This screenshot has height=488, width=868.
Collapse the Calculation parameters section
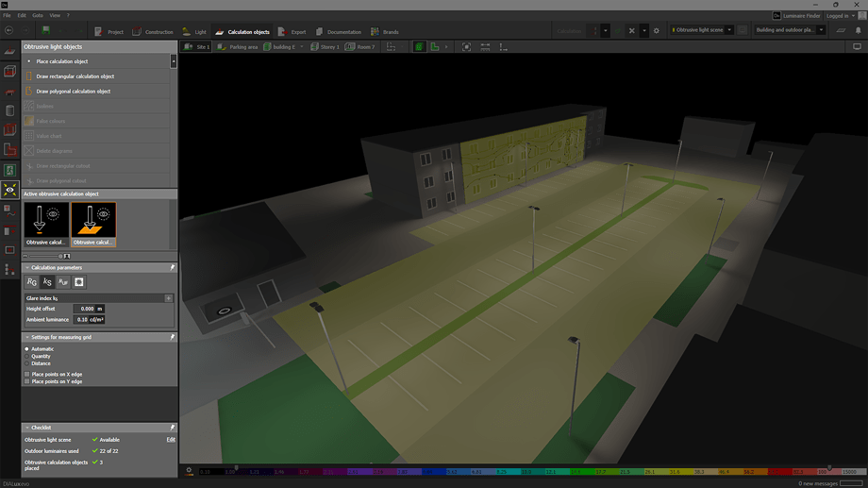click(26, 268)
